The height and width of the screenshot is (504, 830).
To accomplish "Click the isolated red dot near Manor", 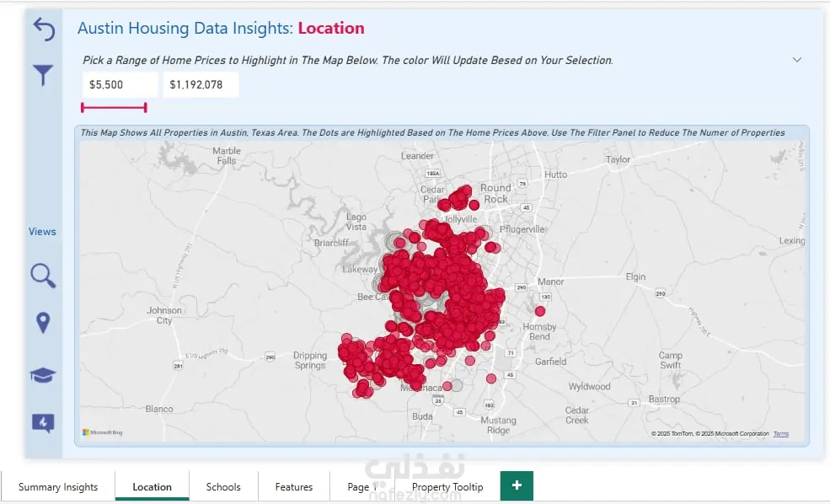I will pos(540,311).
